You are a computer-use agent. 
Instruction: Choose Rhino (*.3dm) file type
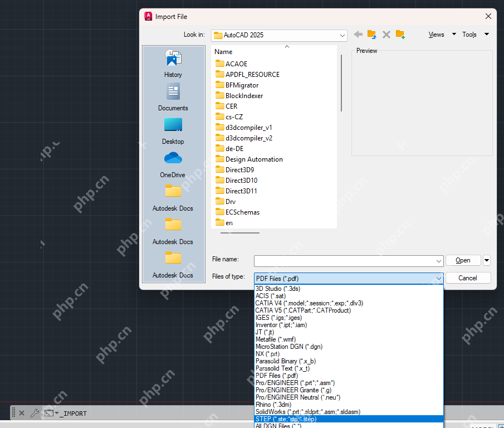tap(349, 405)
